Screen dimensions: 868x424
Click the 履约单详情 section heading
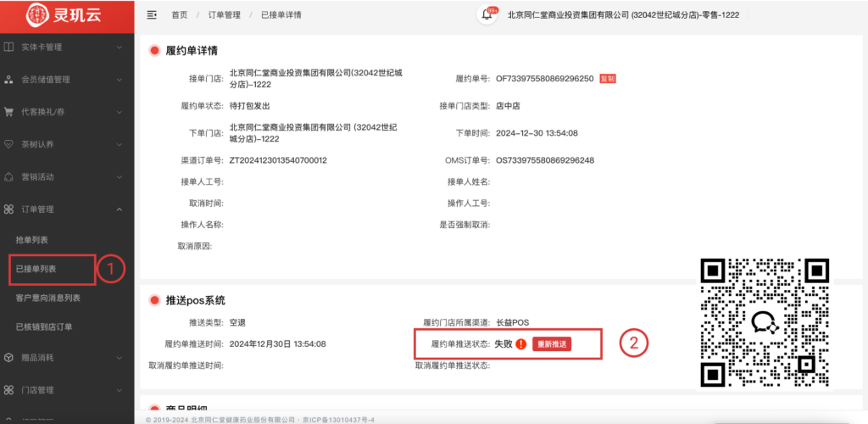coord(192,51)
